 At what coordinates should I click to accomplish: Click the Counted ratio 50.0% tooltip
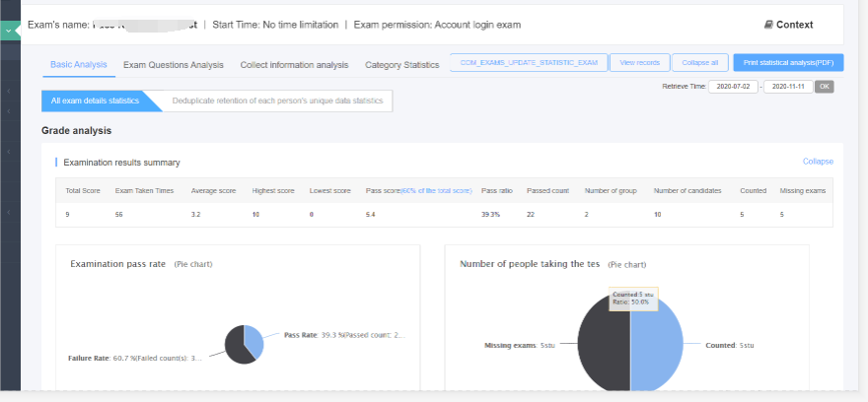point(633,299)
